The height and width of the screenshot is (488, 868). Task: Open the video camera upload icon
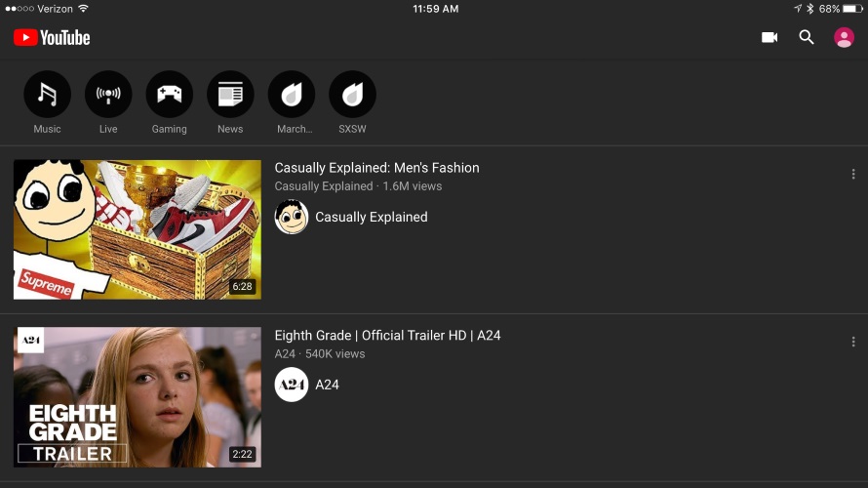(x=769, y=37)
